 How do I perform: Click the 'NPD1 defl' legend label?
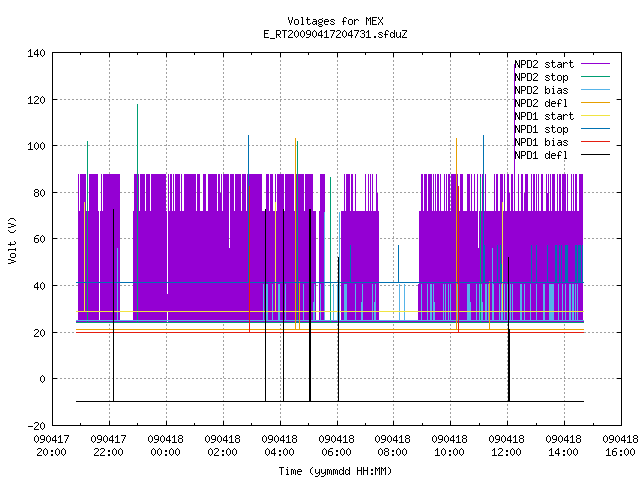click(541, 156)
